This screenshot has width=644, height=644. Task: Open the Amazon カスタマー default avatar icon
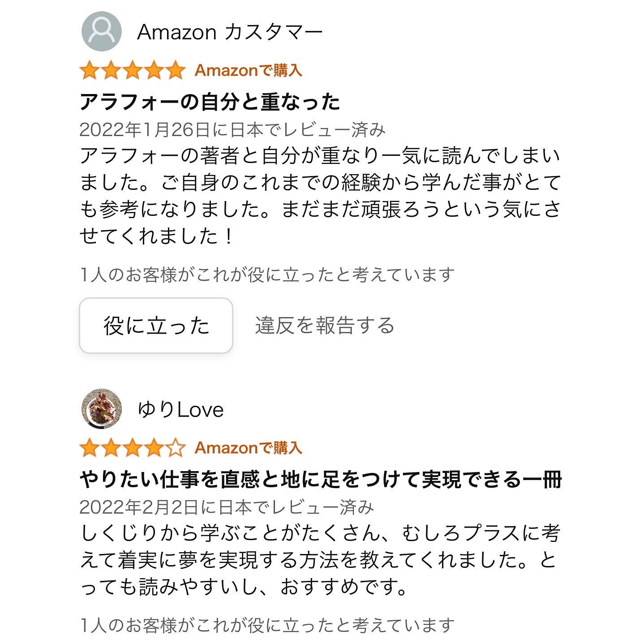(x=102, y=31)
